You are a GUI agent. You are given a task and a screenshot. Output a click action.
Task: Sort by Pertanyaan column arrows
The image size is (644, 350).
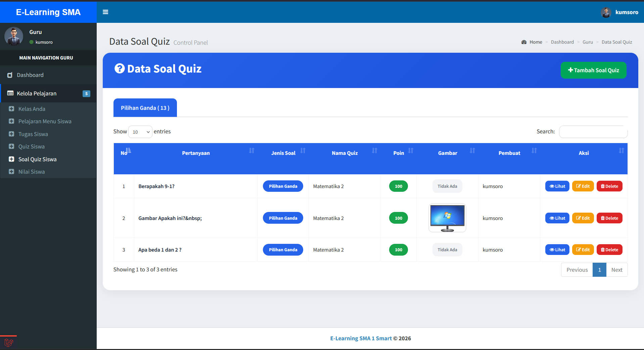[251, 150]
